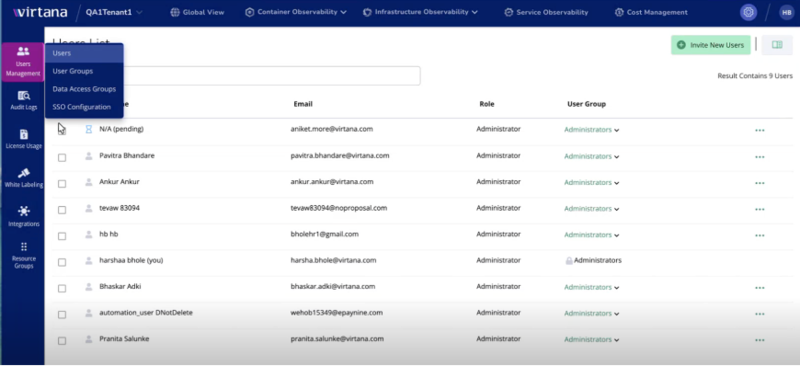Open License Usage in the sidebar
The width and height of the screenshot is (800, 366).
(x=23, y=139)
